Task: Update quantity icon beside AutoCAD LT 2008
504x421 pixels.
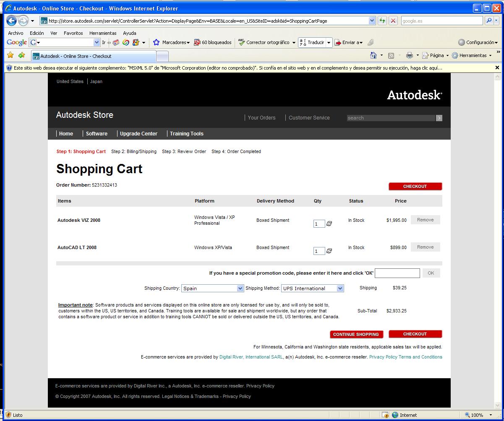Action: [329, 251]
